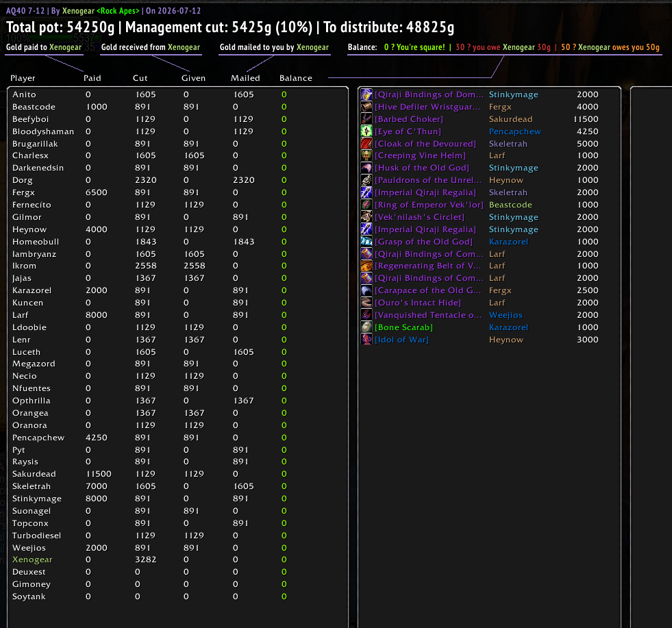This screenshot has width=672, height=628.
Task: Click Beastcode buyer name in loot list
Action: click(510, 205)
